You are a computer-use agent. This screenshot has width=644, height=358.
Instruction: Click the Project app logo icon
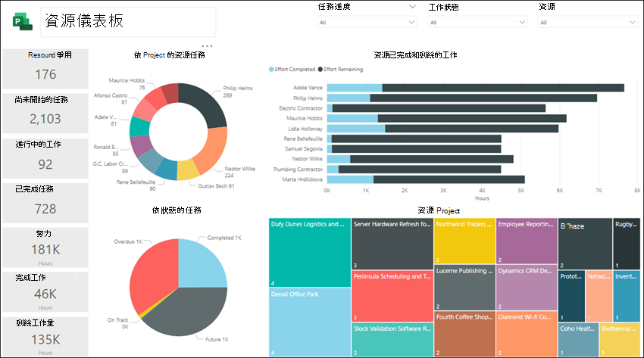click(x=23, y=21)
